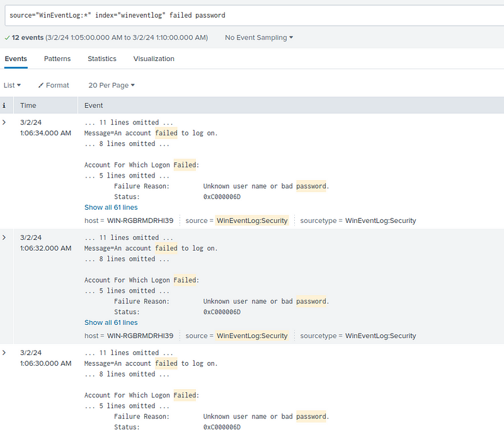Show all 61 lines in first event
The width and height of the screenshot is (504, 430).
click(x=111, y=207)
